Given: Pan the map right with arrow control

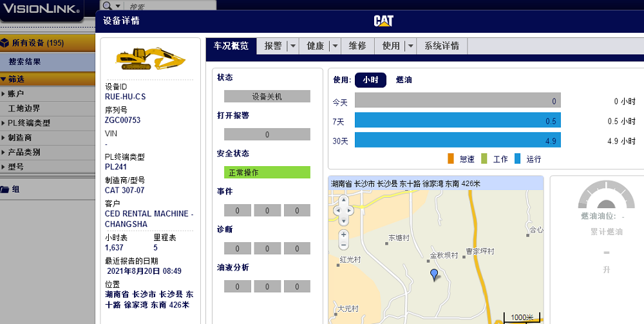Looking at the screenshot, I should point(350,211).
